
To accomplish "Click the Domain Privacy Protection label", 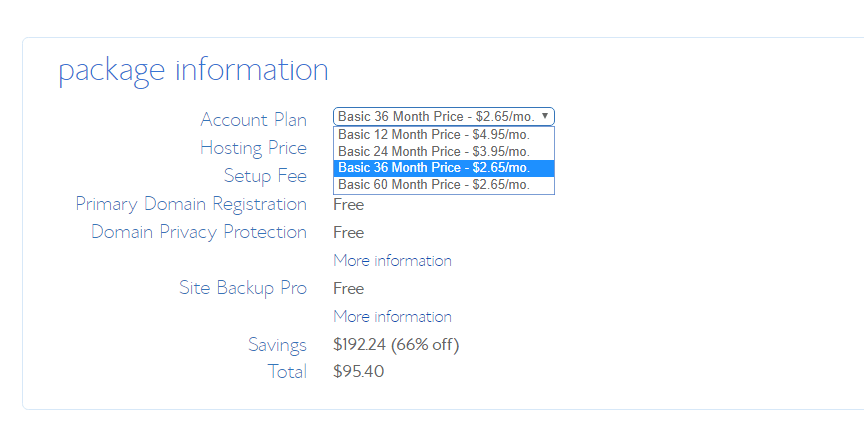I will point(199,232).
